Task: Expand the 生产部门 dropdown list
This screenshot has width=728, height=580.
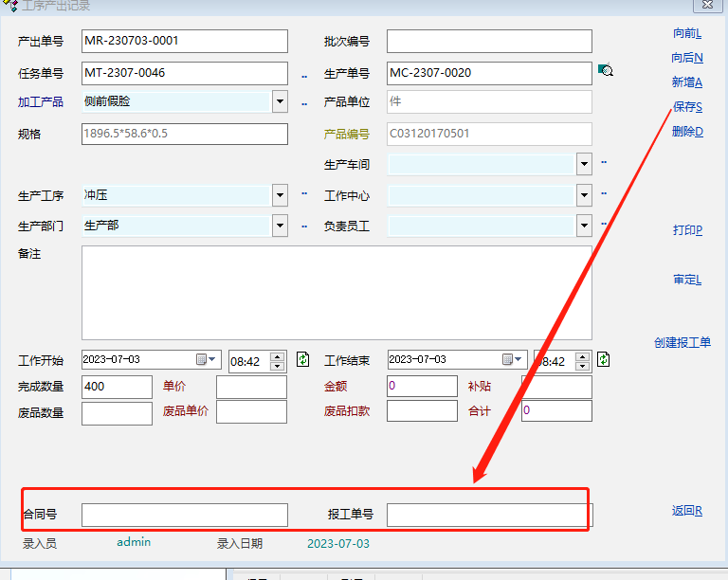Action: (x=280, y=226)
